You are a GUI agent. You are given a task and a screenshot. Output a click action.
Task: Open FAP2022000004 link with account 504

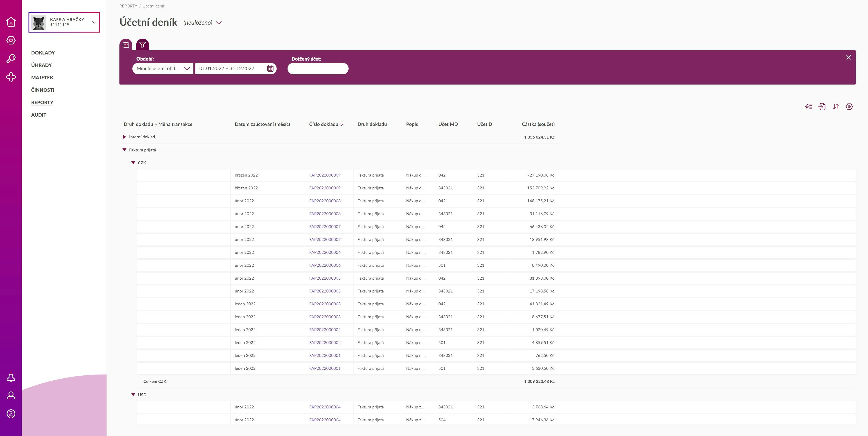(325, 420)
